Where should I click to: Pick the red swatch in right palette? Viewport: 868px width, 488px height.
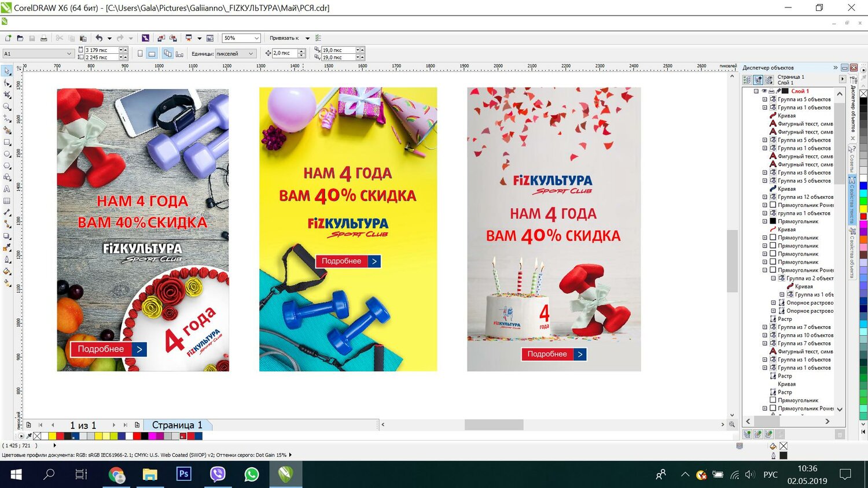tap(863, 216)
